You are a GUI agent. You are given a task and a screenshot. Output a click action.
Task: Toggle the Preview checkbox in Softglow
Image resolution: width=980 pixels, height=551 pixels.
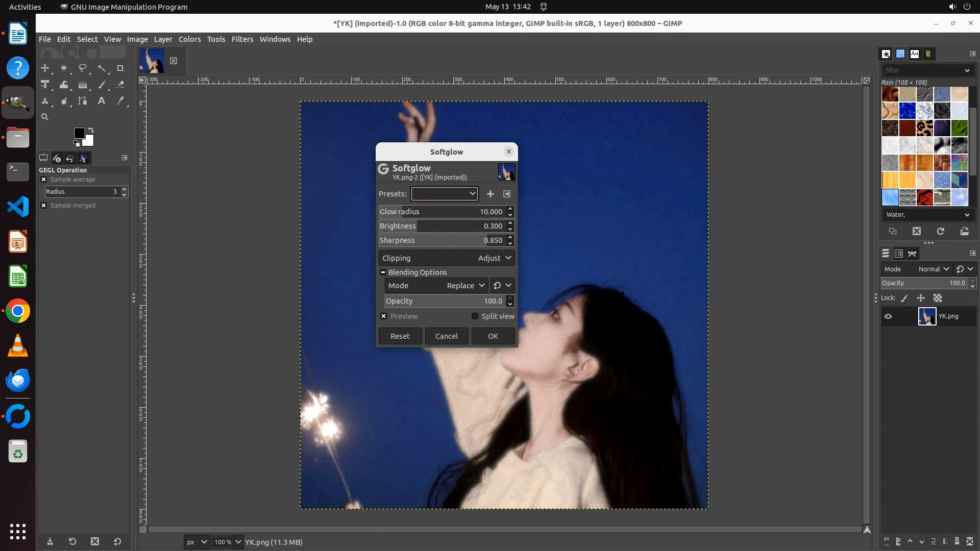coord(384,316)
